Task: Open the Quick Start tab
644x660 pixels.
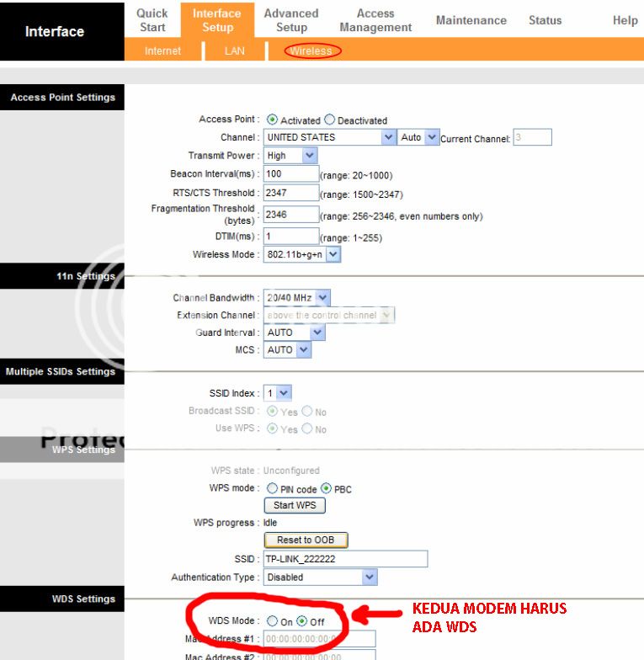Action: (x=152, y=20)
